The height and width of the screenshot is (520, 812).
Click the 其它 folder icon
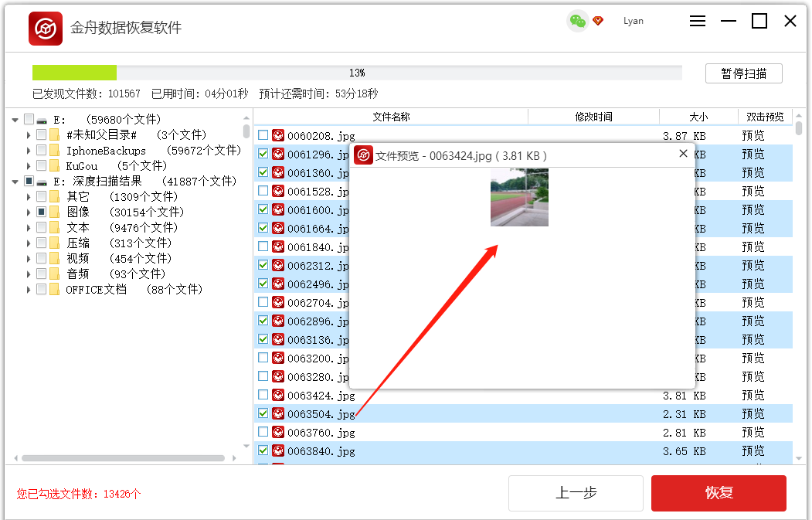click(54, 197)
